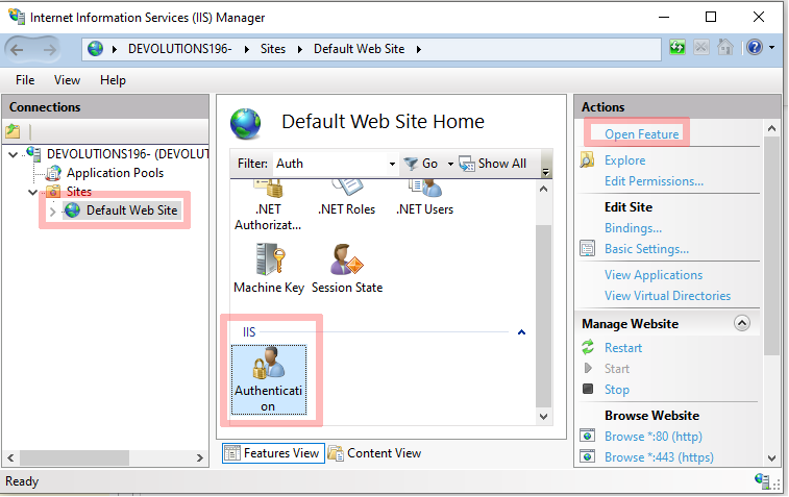Open the arrow after Default Web Site breadcrumb
Viewport: 789px width, 497px height.
pyautogui.click(x=419, y=49)
